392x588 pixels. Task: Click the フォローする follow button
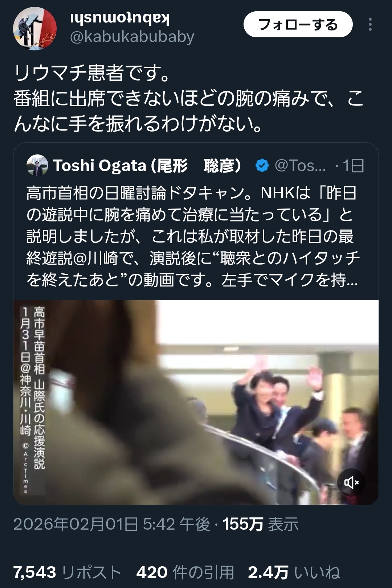[298, 24]
